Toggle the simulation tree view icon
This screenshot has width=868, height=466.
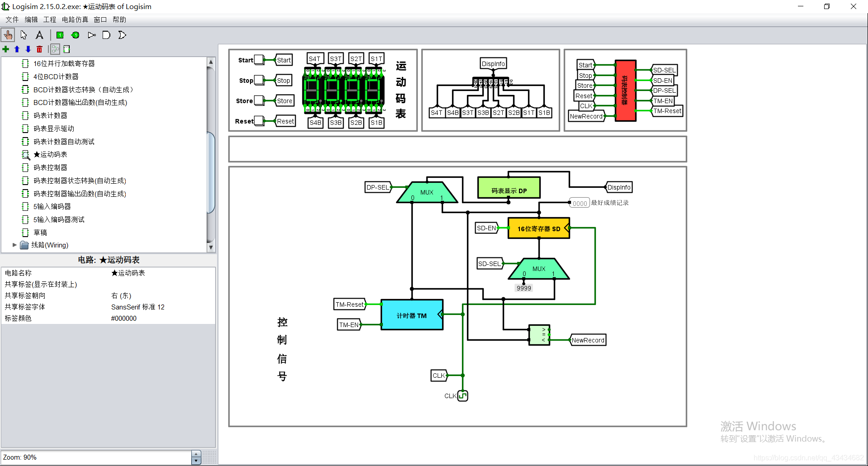tap(55, 49)
